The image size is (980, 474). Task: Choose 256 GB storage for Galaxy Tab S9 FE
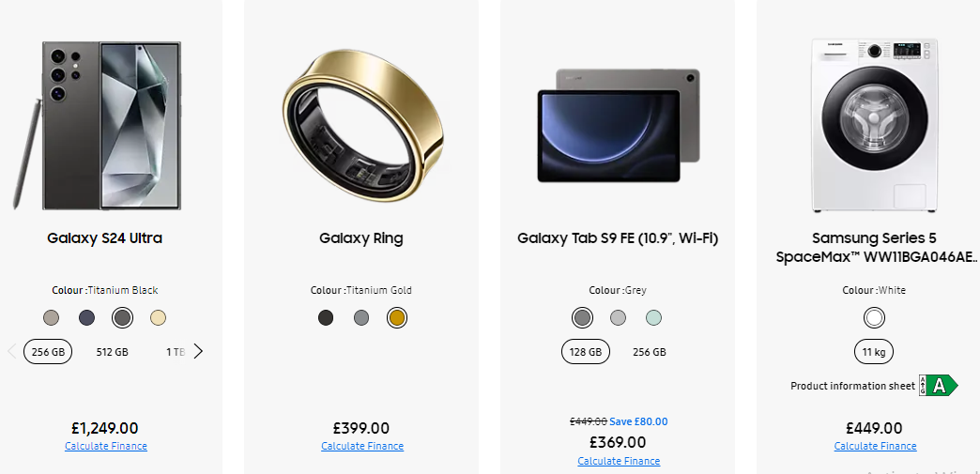(650, 352)
